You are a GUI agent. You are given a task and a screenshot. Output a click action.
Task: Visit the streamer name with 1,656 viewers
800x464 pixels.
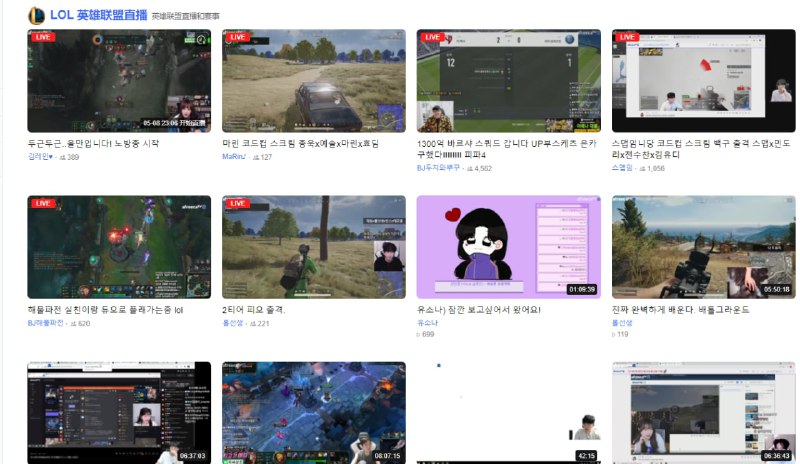point(622,168)
